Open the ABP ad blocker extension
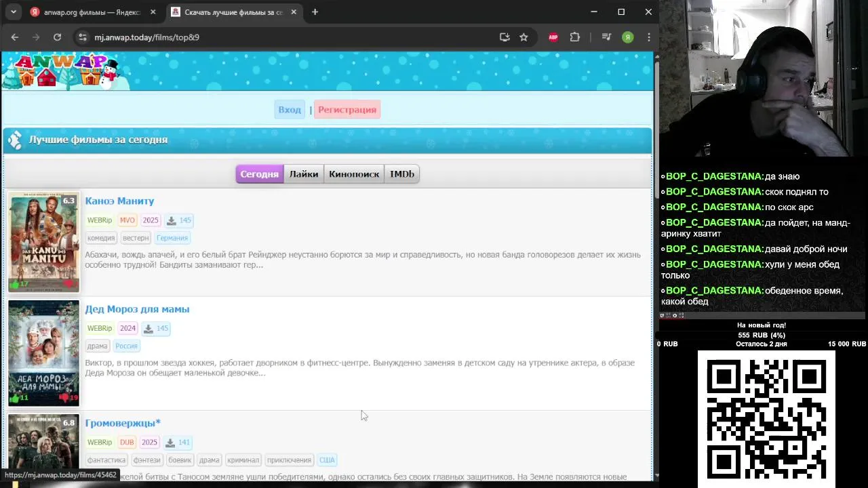Image resolution: width=868 pixels, height=488 pixels. (x=553, y=37)
